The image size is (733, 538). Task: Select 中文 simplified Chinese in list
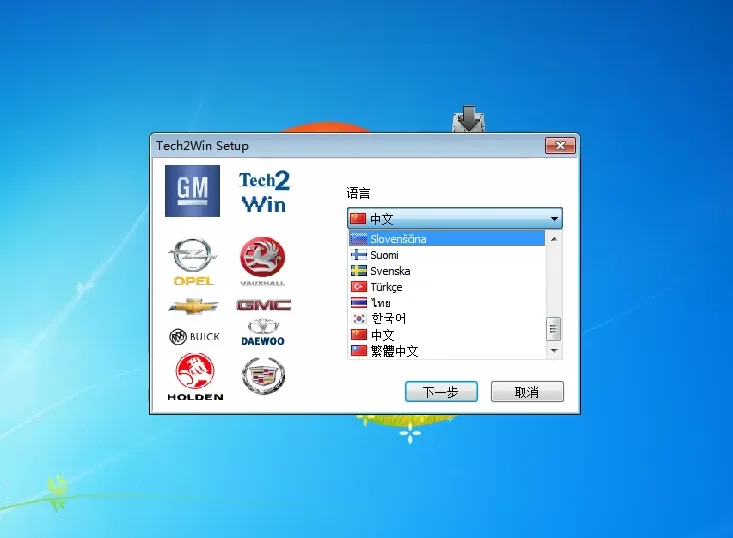point(447,335)
